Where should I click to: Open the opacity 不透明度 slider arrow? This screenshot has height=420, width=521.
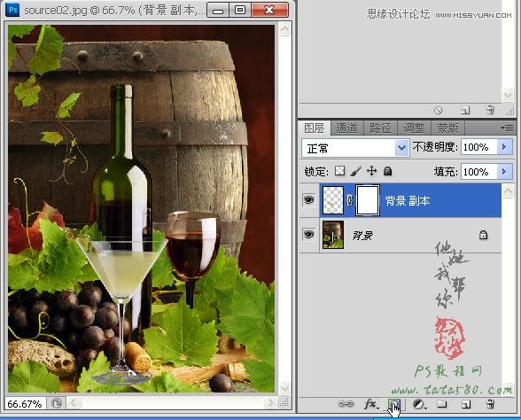(x=505, y=146)
